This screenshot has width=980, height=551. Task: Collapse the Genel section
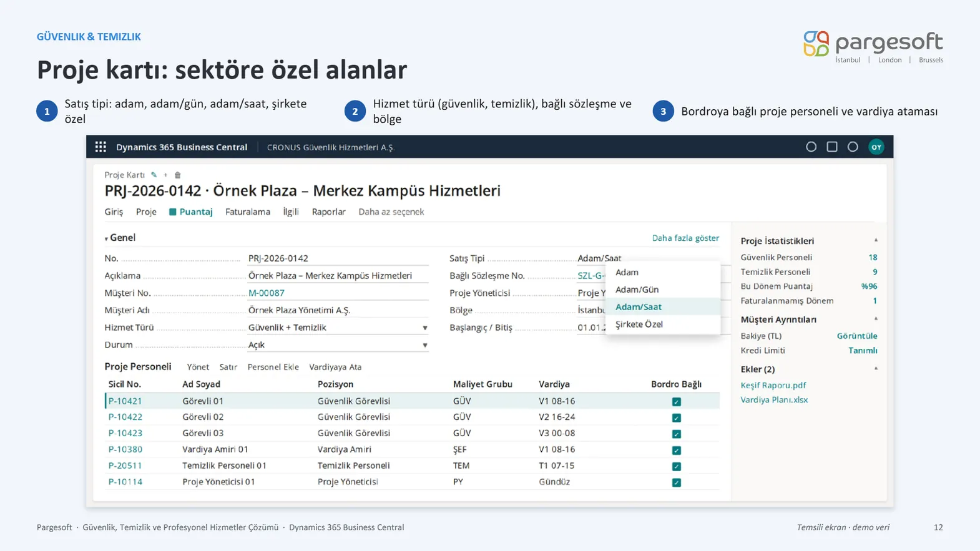[x=106, y=238]
